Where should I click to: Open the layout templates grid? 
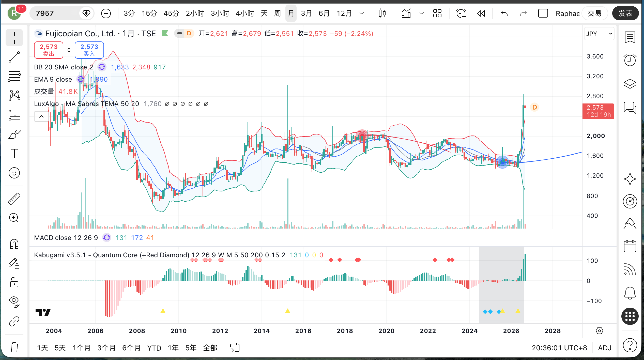(437, 13)
